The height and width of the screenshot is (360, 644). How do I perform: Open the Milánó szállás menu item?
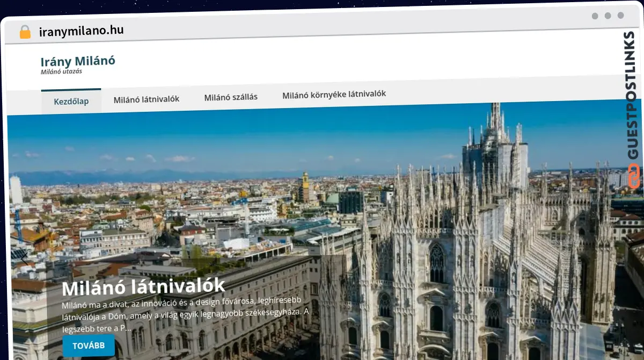231,97
